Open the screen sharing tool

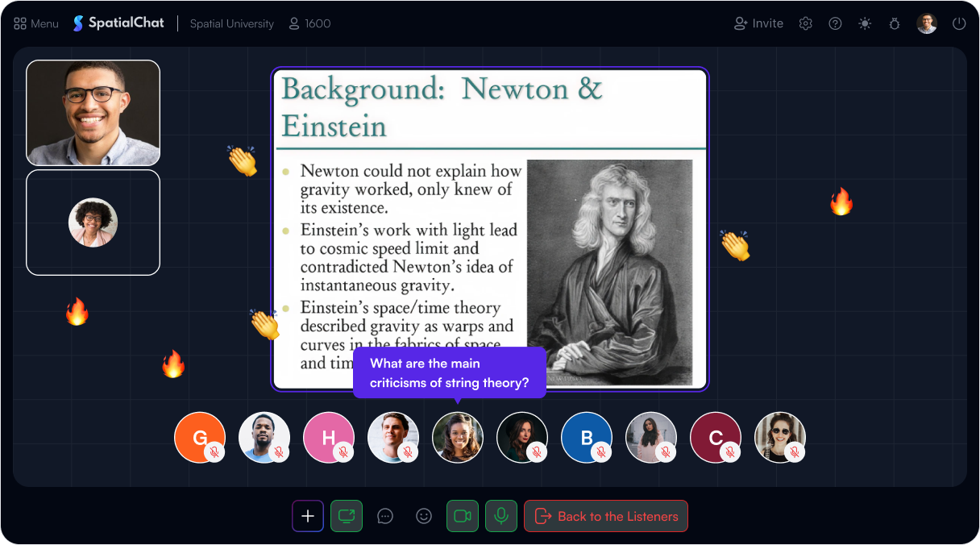(x=347, y=516)
